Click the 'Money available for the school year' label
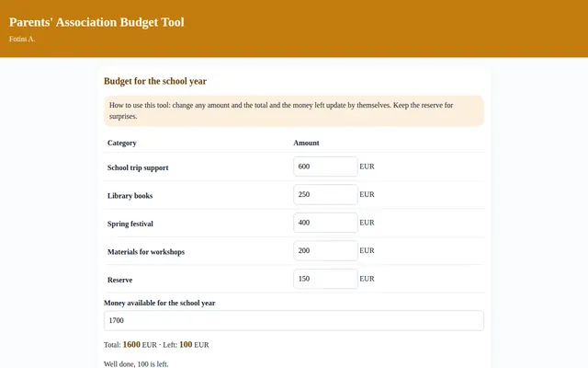Image resolution: width=588 pixels, height=368 pixels. click(x=159, y=303)
